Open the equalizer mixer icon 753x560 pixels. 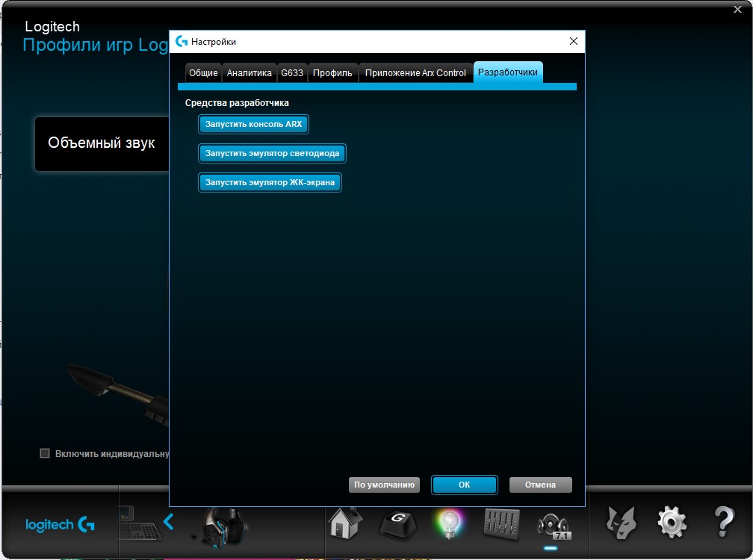coord(501,524)
